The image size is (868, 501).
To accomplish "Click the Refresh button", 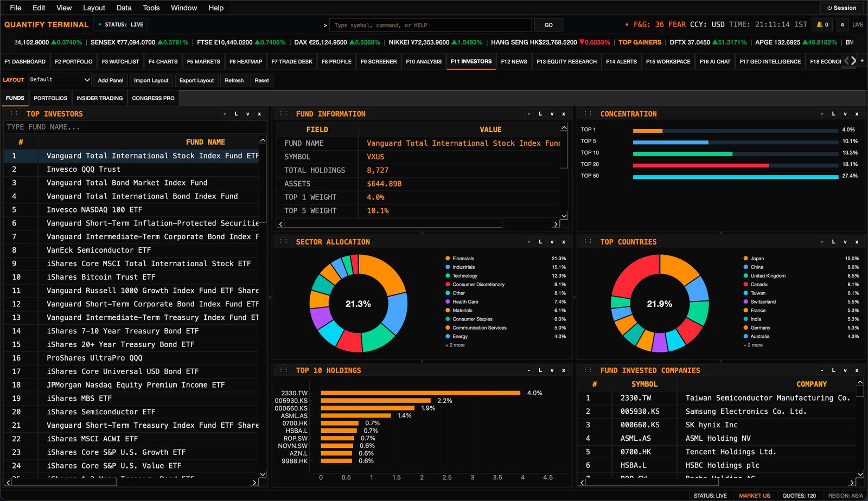I will pyautogui.click(x=234, y=80).
